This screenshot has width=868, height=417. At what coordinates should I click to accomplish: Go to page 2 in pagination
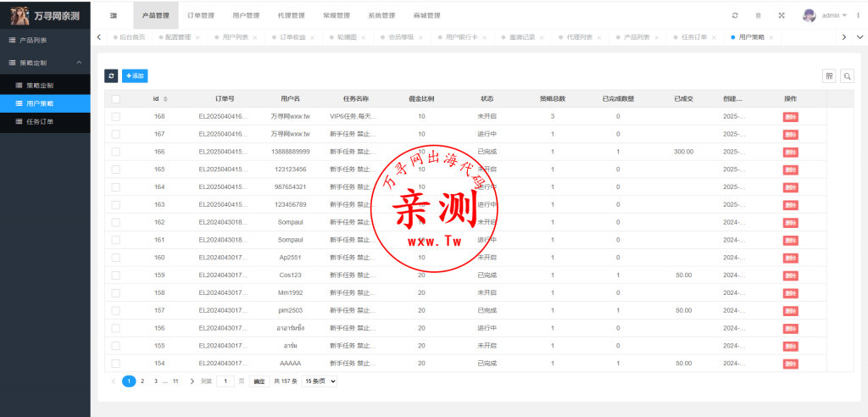(142, 381)
